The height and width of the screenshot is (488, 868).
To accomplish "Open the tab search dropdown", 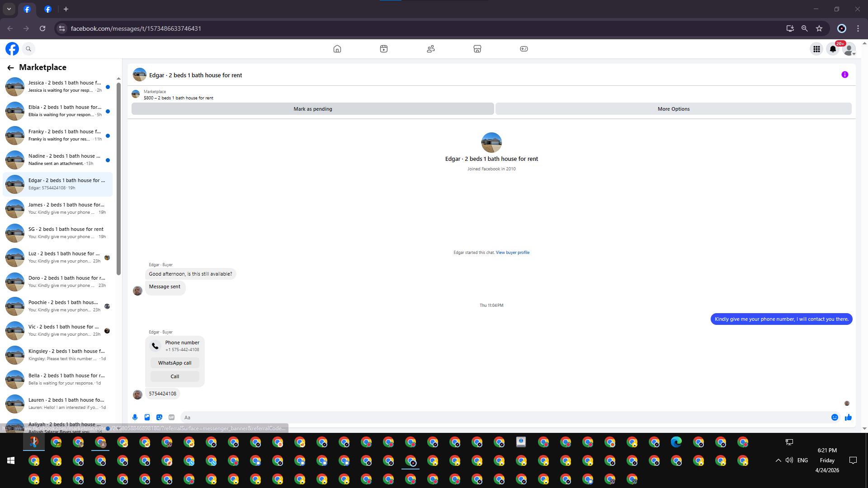I will pyautogui.click(x=9, y=9).
